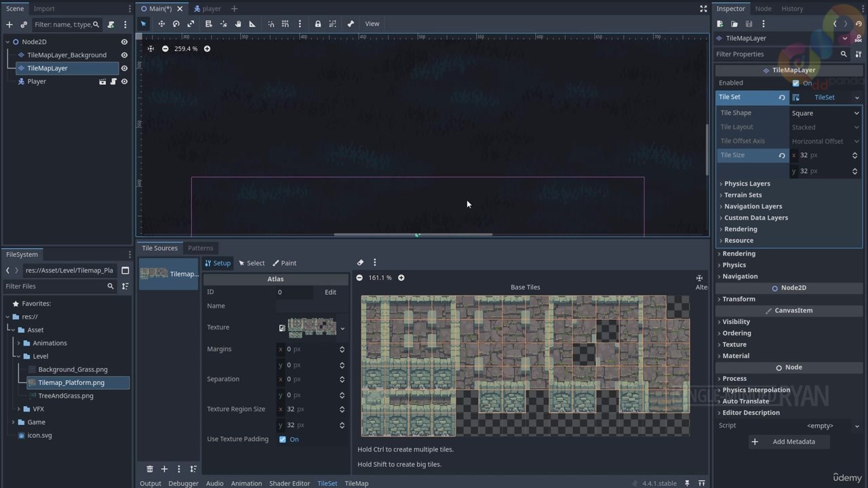This screenshot has width=868, height=488.
Task: Select the Select Mode arrow tool
Action: point(143,24)
